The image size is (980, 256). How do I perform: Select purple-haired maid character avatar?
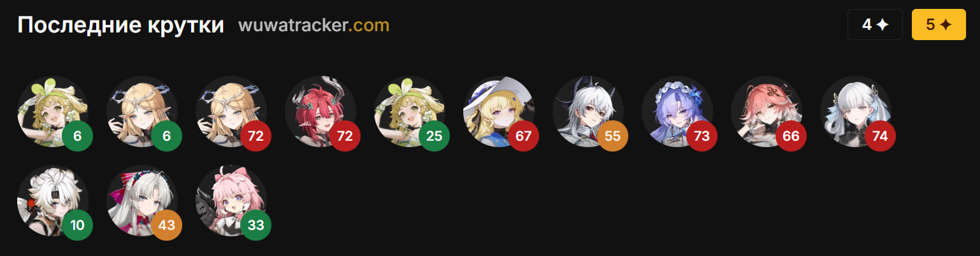677,112
